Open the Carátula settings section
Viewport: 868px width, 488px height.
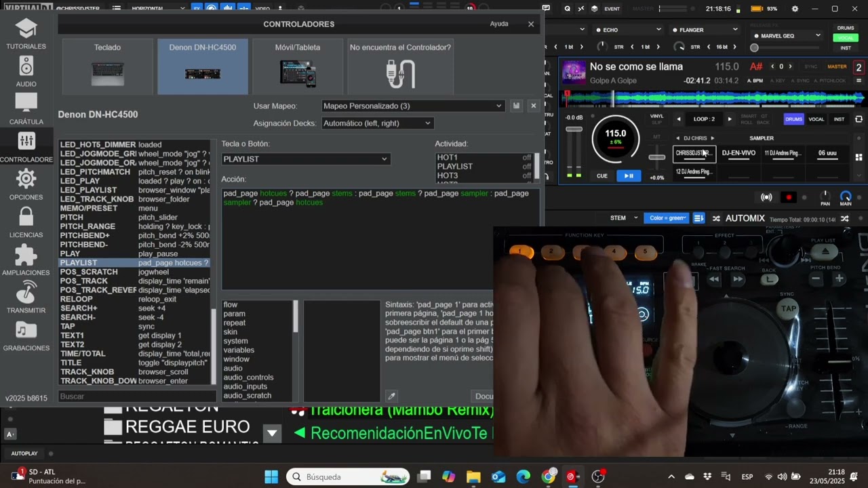26,109
